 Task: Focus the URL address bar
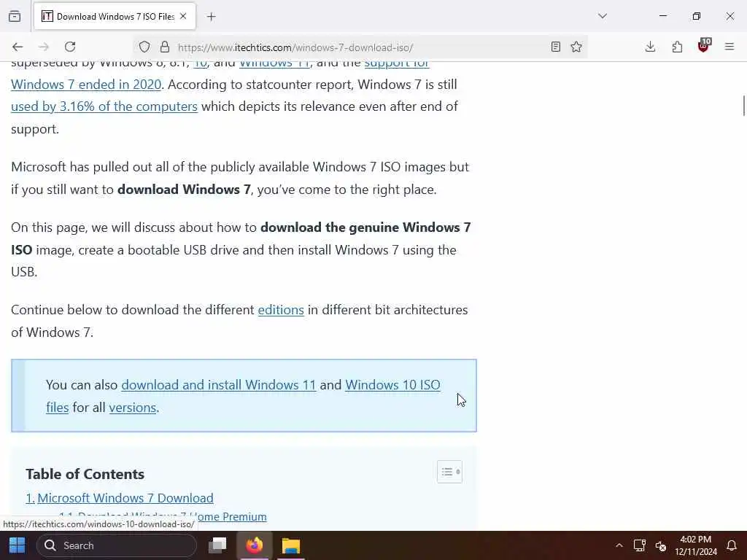pos(360,47)
